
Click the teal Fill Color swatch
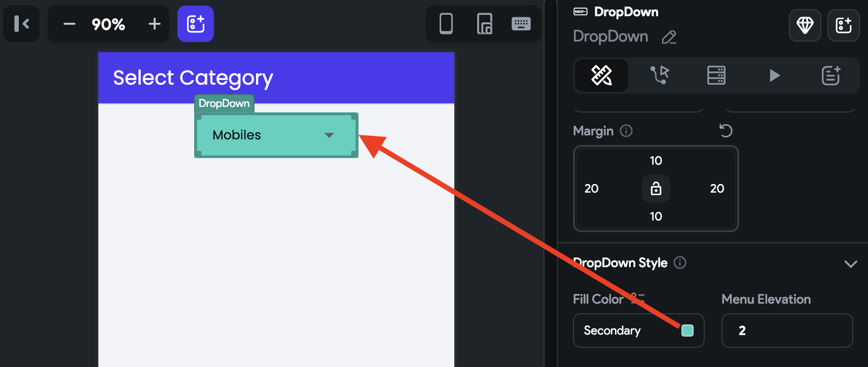688,331
